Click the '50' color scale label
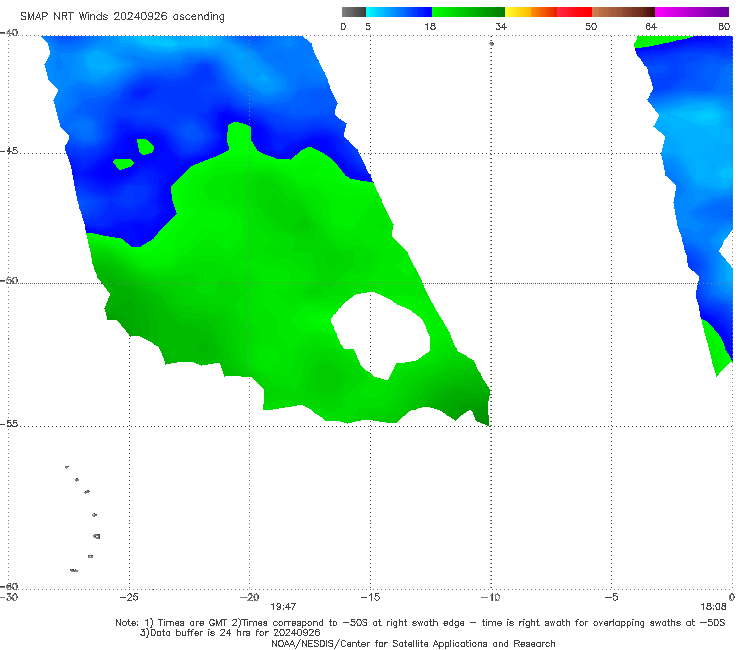740x650 pixels. [590, 26]
